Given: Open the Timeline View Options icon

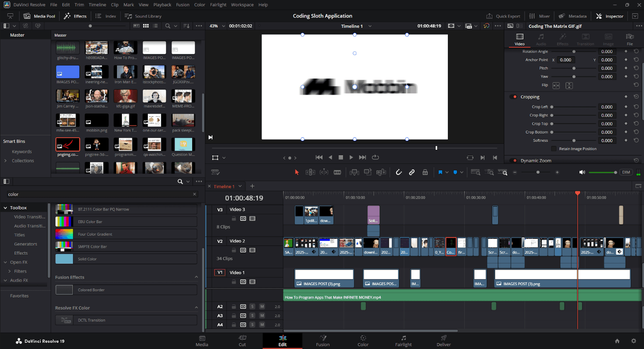Looking at the screenshot, I should (x=215, y=172).
